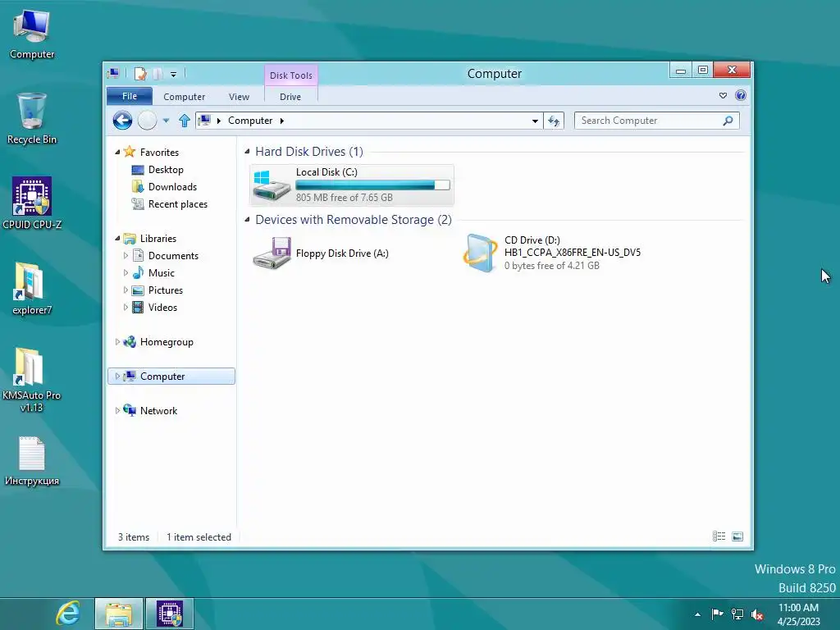Switch to Details view in the status bar

(x=719, y=536)
